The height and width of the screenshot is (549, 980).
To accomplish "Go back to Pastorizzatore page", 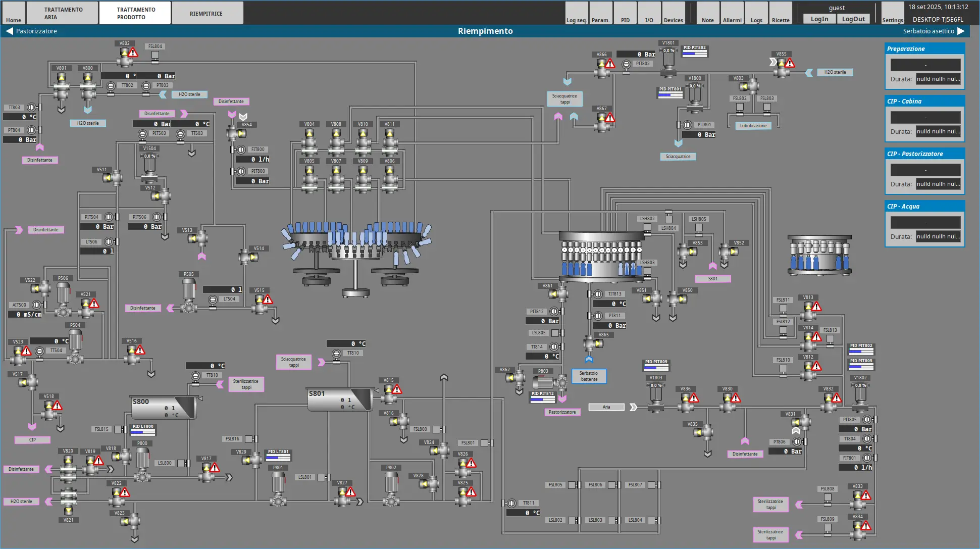I will [x=31, y=31].
